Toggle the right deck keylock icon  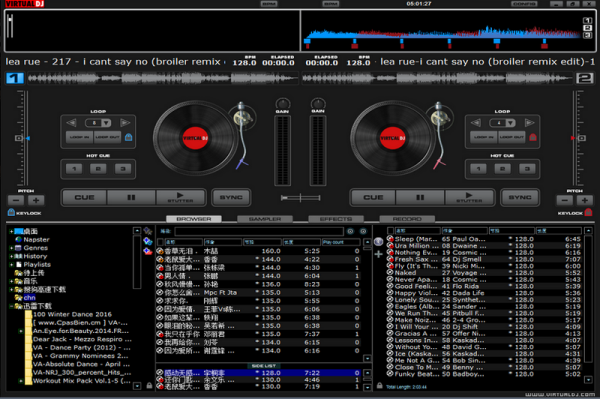(x=589, y=212)
